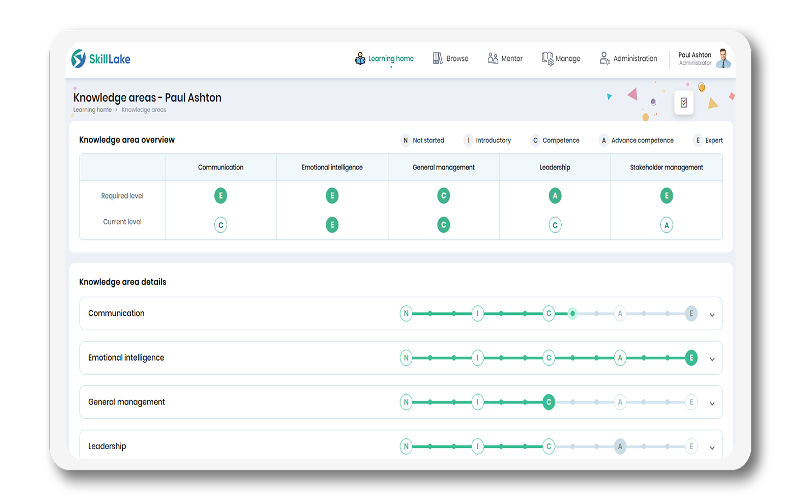Click the Manage nav icon
Screen dimensions: 800x500
click(547, 59)
